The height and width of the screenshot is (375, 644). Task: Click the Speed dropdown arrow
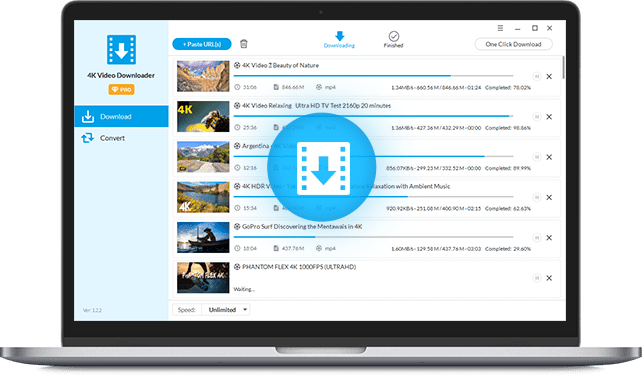(245, 310)
